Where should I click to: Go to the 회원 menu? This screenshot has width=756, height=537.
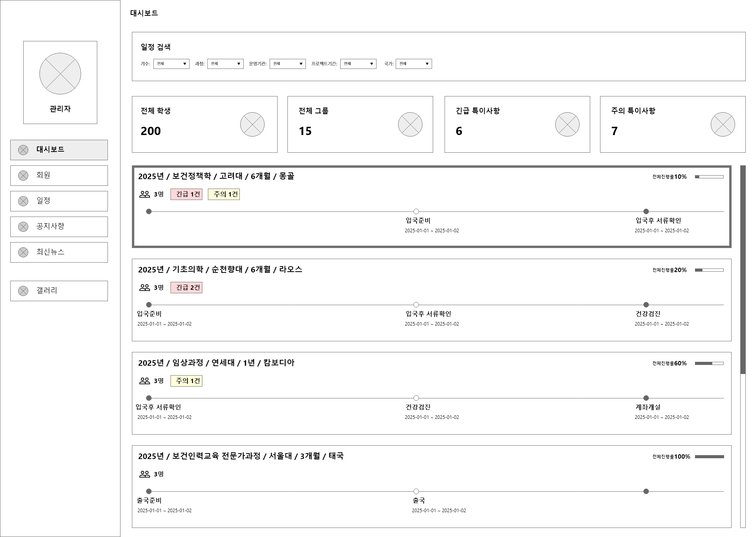(x=59, y=176)
